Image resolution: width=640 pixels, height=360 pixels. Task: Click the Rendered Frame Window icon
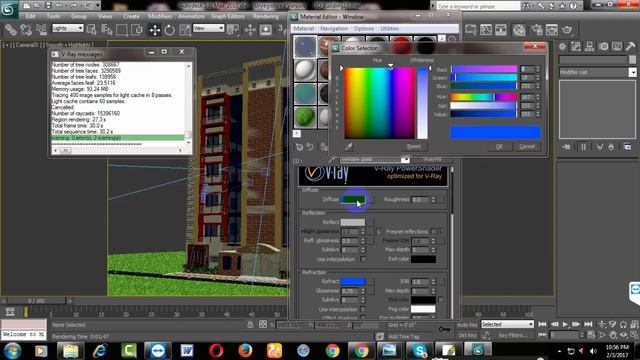552,30
